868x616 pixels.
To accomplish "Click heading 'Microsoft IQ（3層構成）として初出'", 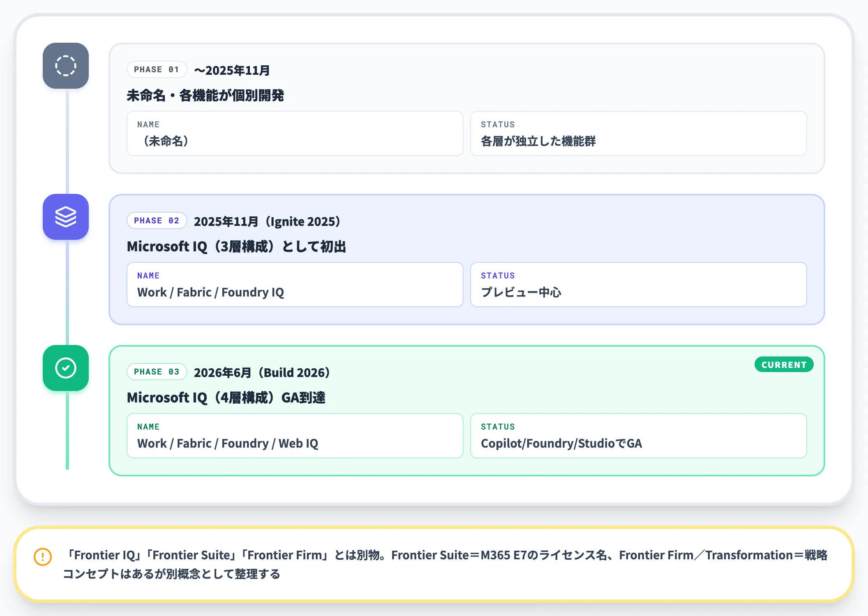I will [236, 246].
